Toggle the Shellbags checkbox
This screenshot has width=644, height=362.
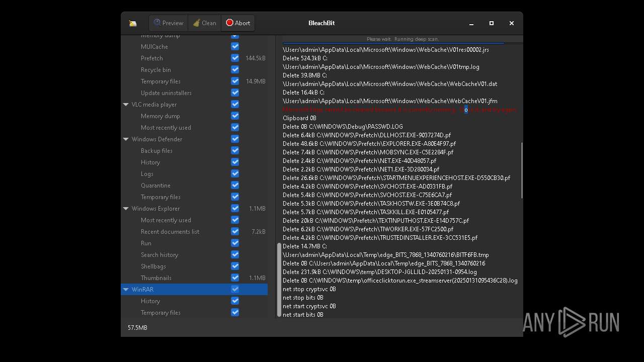click(x=235, y=266)
